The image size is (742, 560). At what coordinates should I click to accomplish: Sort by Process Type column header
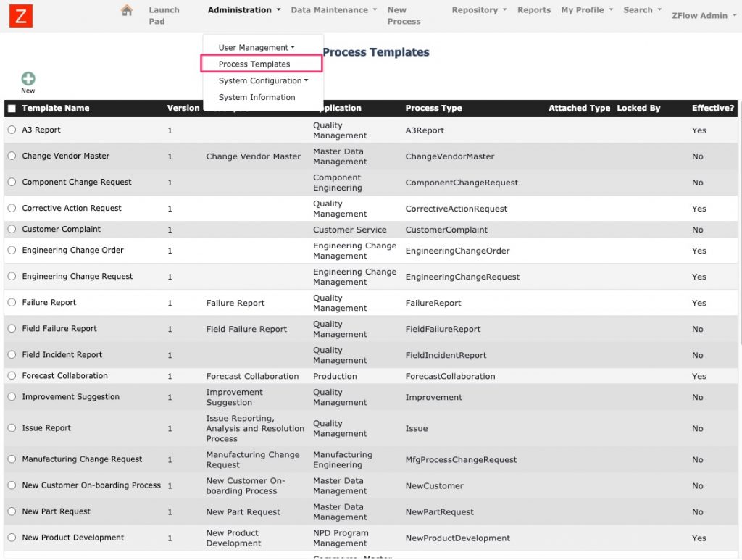click(x=433, y=109)
